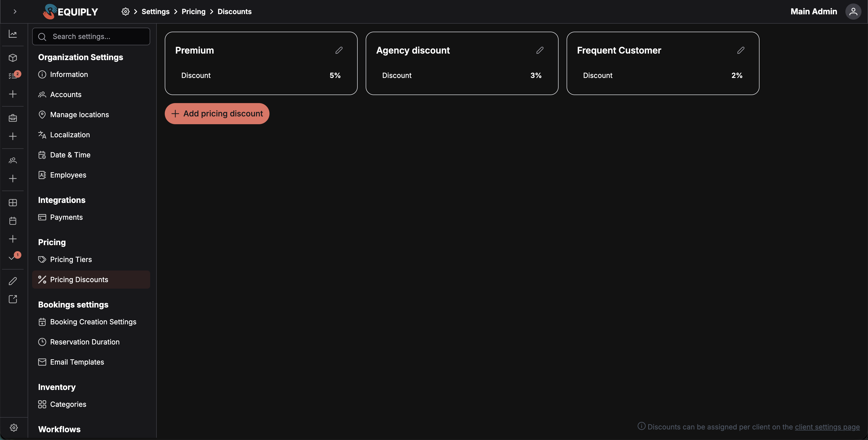Open Employees settings
Screen dimensions: 868x440
click(91, 175)
